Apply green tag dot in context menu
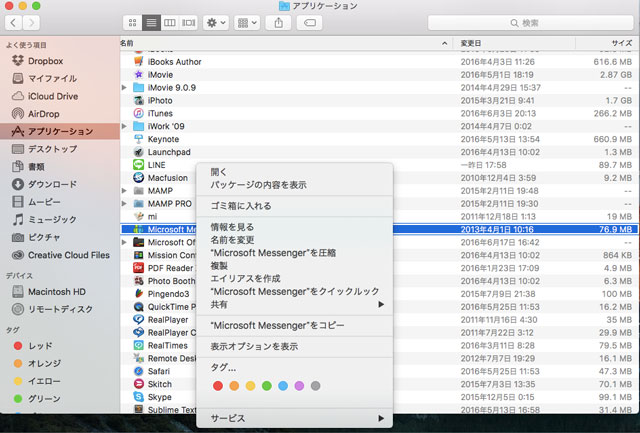 tap(267, 386)
